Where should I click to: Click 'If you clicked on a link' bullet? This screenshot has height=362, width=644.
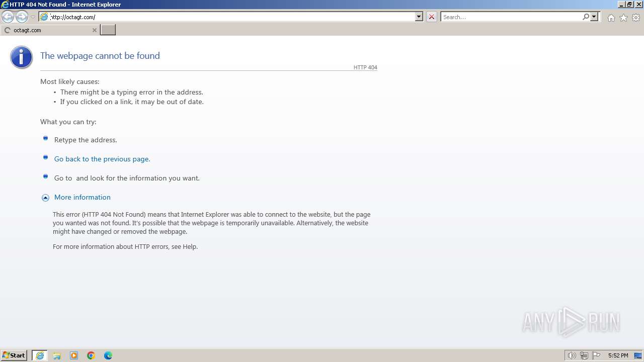pos(132,102)
